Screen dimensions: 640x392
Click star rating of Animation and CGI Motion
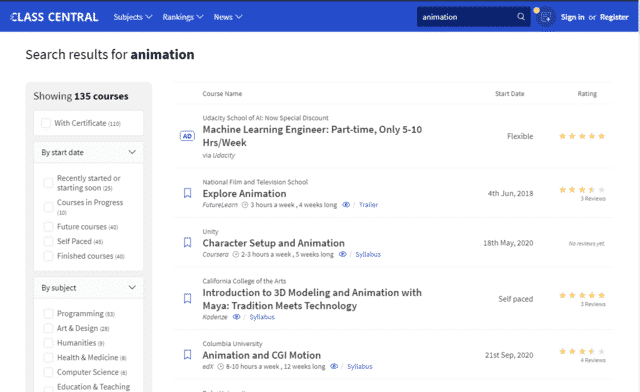click(582, 351)
